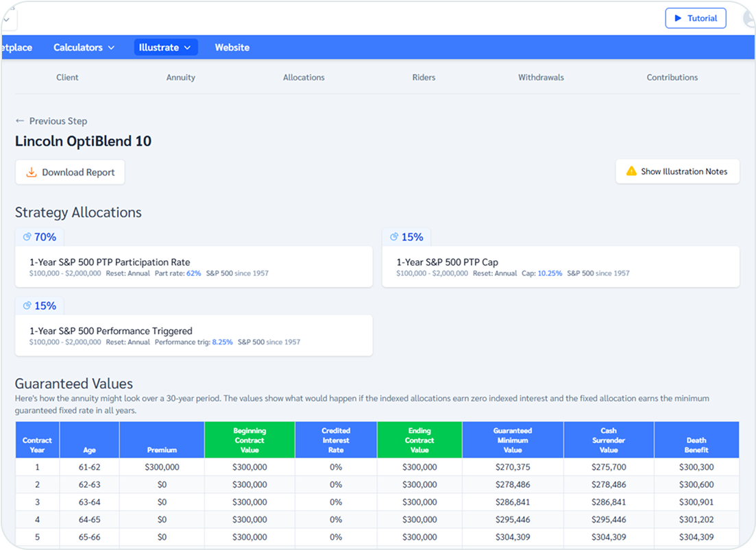Click the 70% allocation label
The height and width of the screenshot is (550, 756).
45,237
